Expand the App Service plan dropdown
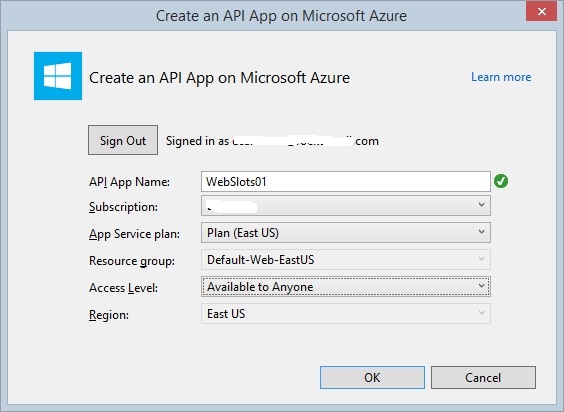The width and height of the screenshot is (564, 412). click(346, 232)
